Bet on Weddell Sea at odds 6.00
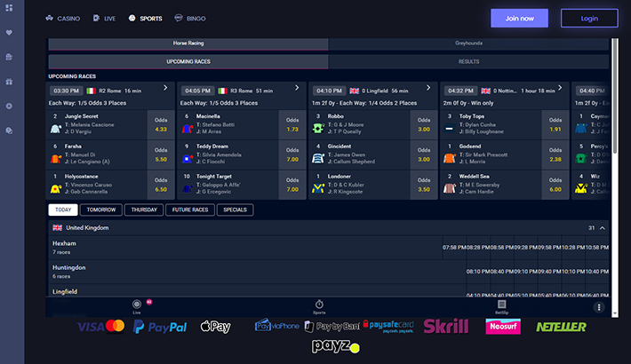 coord(555,185)
